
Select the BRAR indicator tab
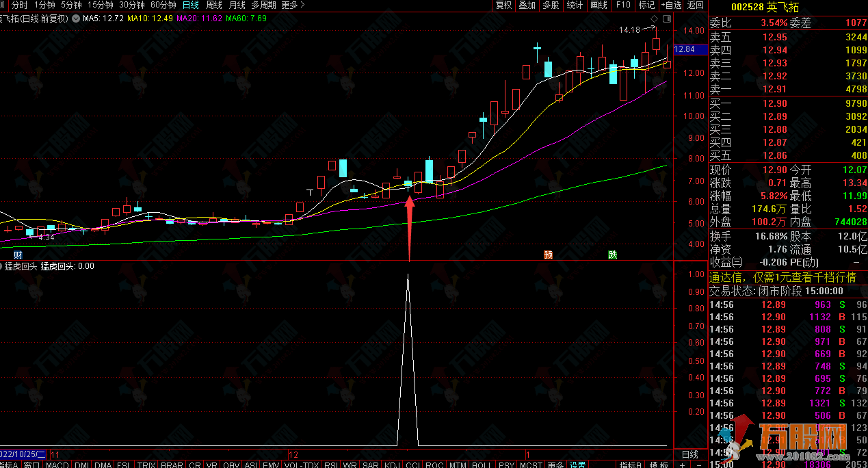click(x=171, y=465)
